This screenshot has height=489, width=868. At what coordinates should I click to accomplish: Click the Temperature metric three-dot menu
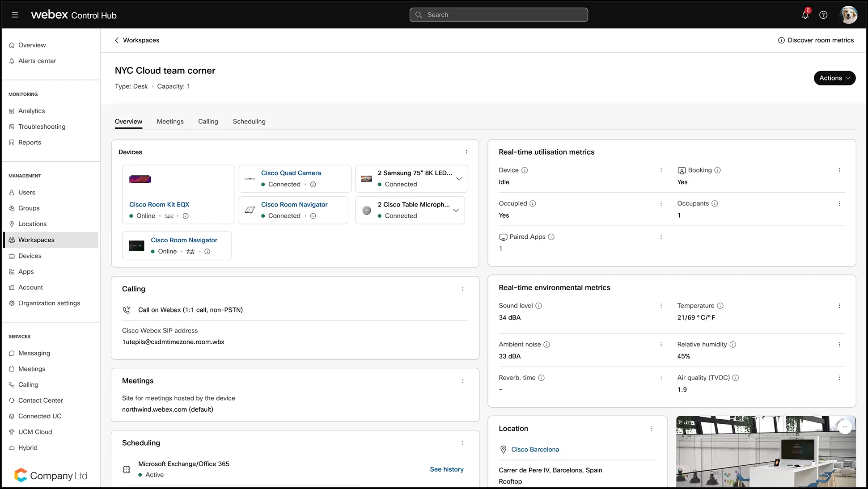click(x=839, y=306)
